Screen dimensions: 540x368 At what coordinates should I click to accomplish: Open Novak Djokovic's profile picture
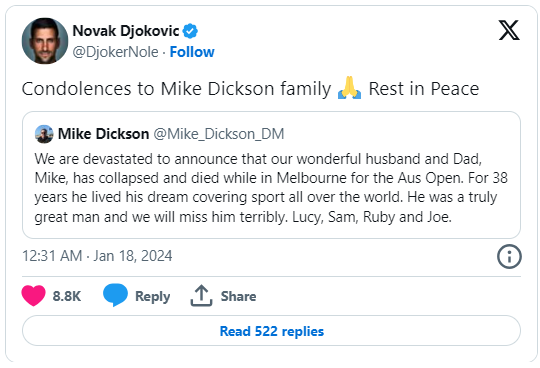45,41
